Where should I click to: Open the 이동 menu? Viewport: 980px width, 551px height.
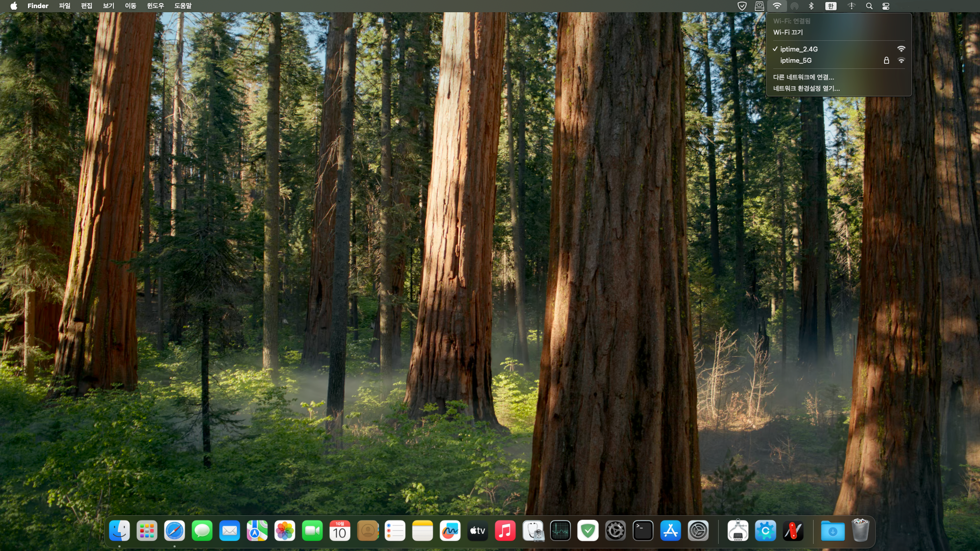click(131, 6)
